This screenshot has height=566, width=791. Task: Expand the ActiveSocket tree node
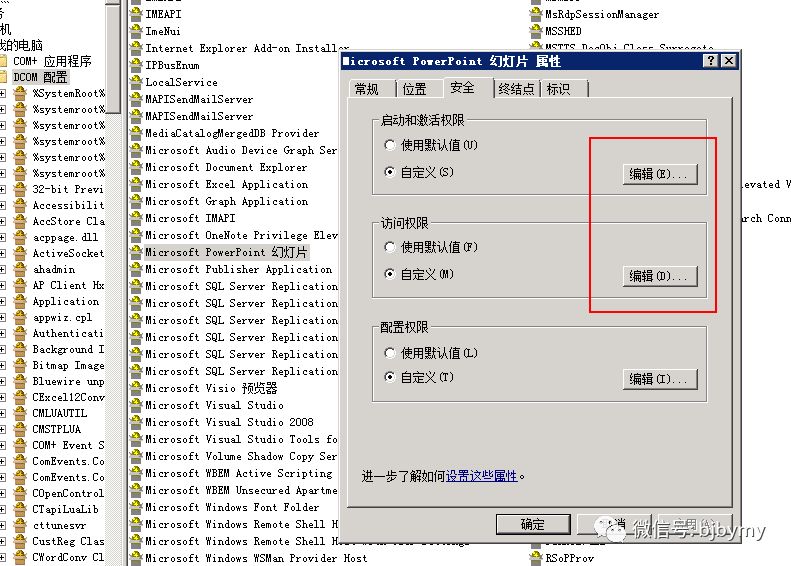click(x=3, y=253)
